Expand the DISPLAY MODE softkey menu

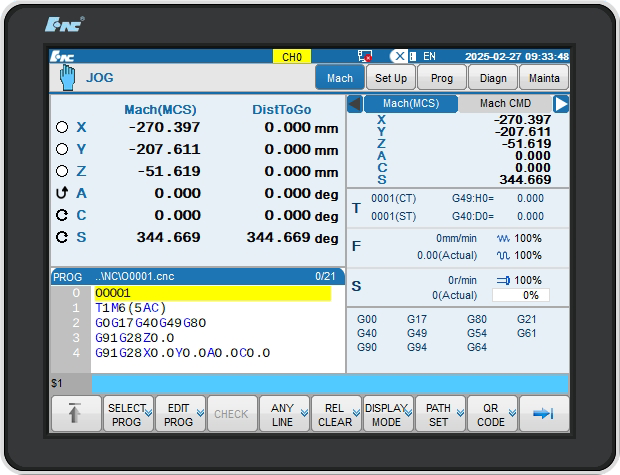click(x=386, y=414)
